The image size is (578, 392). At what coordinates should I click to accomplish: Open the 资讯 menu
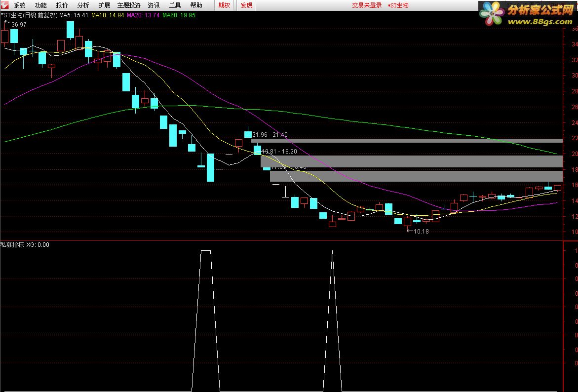154,5
